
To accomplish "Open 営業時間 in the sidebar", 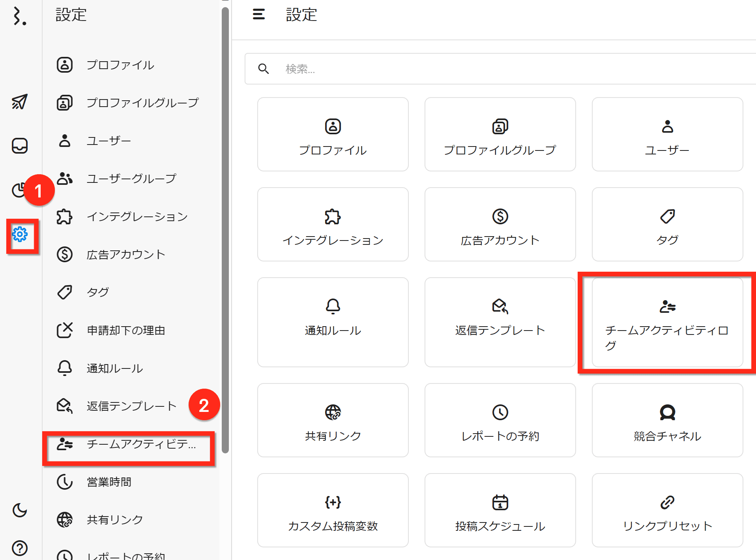I will click(x=109, y=482).
